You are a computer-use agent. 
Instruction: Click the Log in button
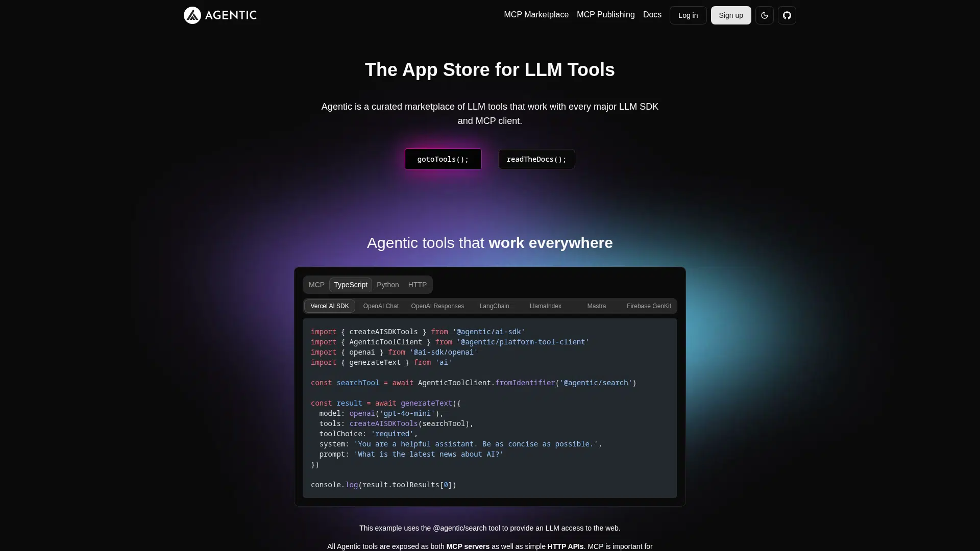688,15
